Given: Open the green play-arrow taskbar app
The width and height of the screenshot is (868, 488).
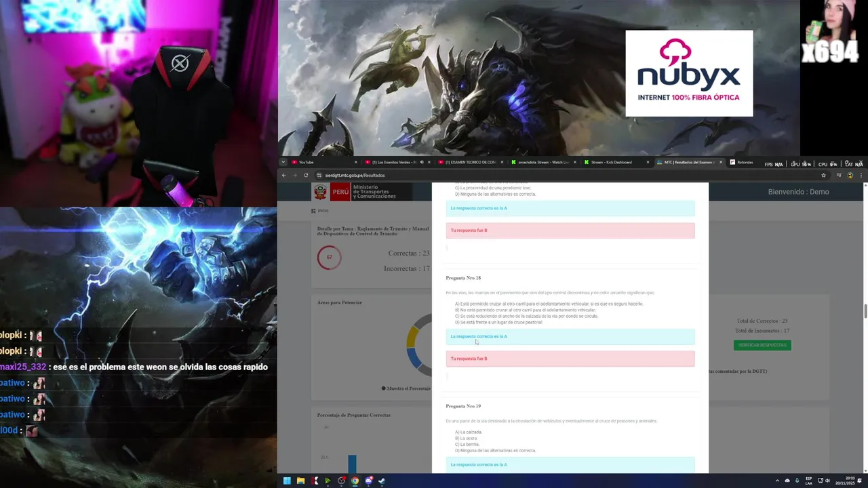Looking at the screenshot, I should (328, 481).
